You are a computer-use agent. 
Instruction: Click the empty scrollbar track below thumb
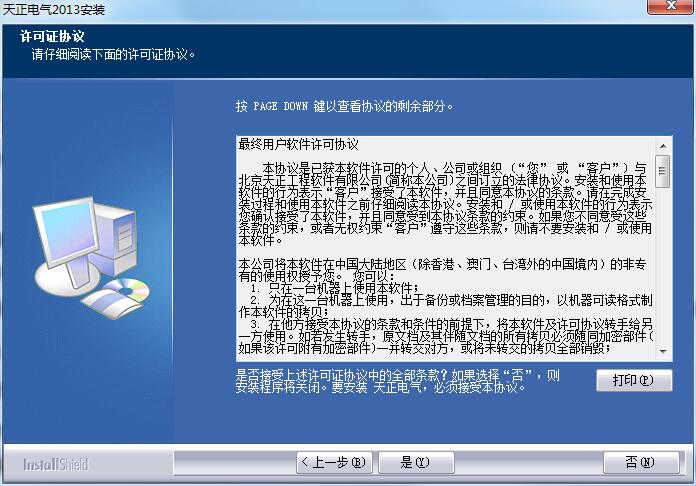(663, 265)
